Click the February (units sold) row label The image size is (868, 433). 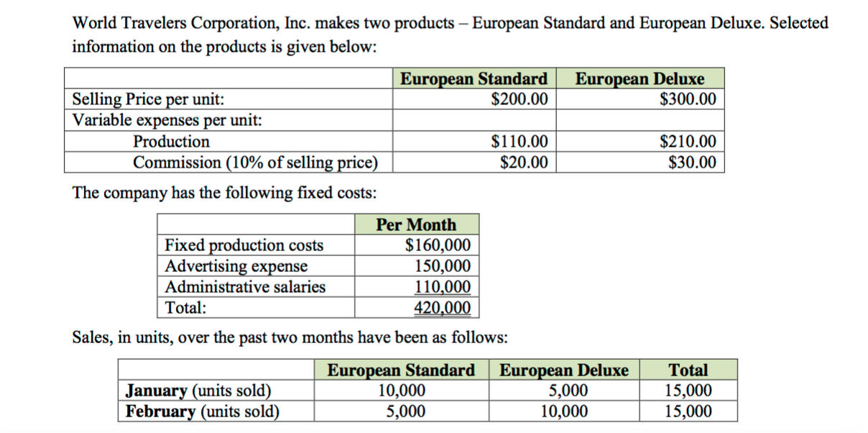[x=203, y=411]
